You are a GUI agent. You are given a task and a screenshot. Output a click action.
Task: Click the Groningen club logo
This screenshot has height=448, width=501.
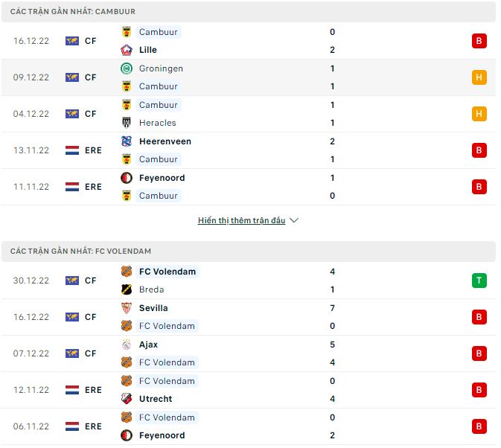point(126,68)
